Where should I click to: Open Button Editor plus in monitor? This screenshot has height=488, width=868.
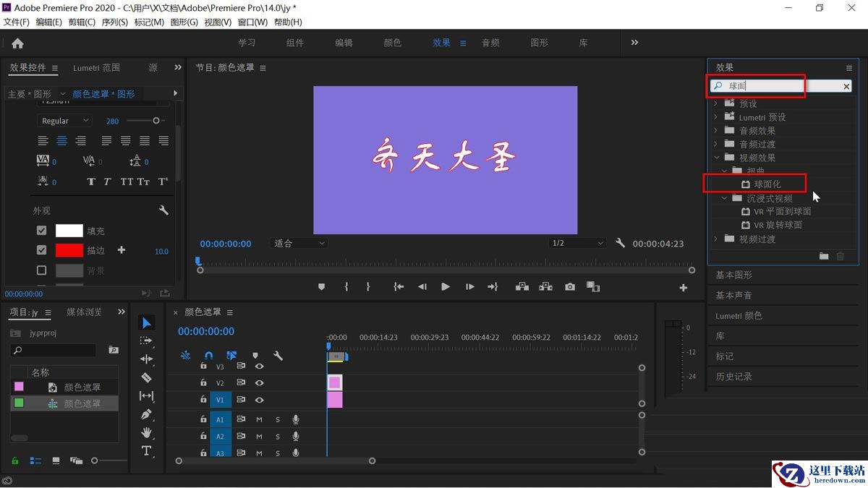point(683,288)
